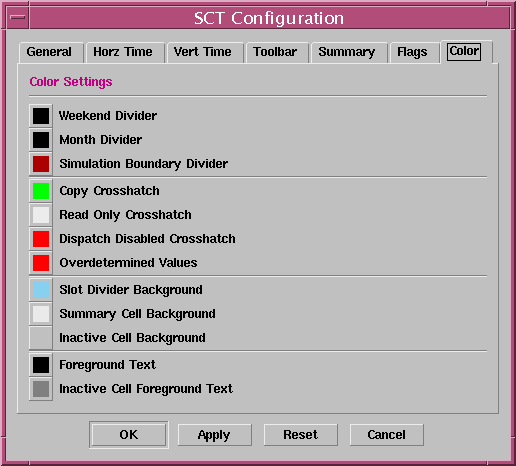Open the window menu in the title bar
Screen dimensions: 516x466
(x=17, y=17)
